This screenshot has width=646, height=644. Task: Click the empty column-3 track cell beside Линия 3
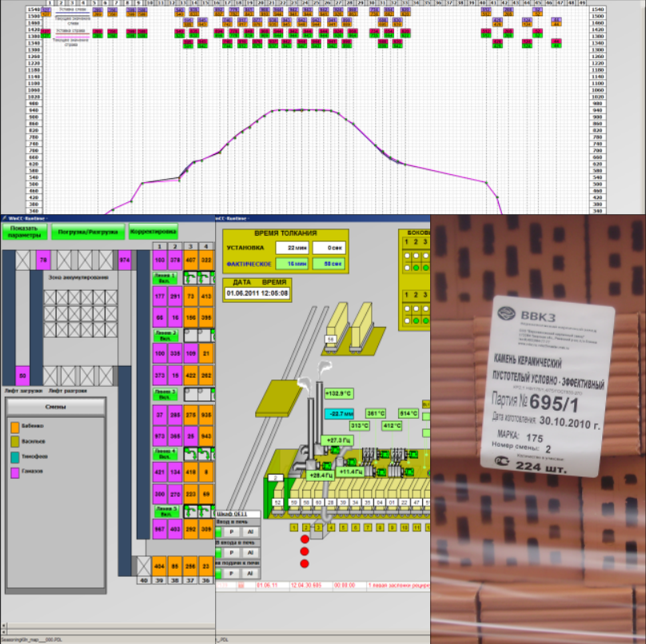(190, 394)
